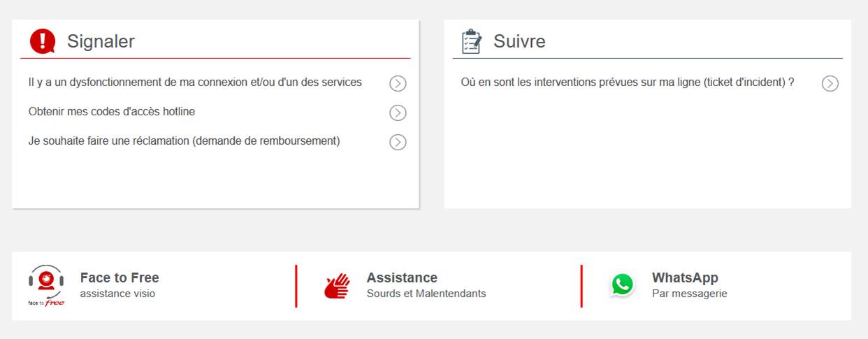Open Assistance Sourds et Malentendants
The width and height of the screenshot is (868, 339).
(x=402, y=278)
